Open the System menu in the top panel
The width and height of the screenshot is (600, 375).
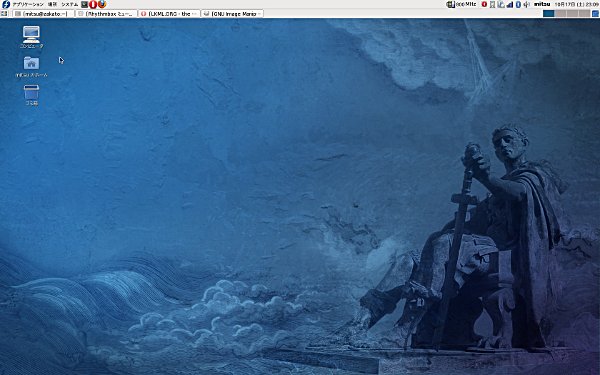tap(70, 4)
